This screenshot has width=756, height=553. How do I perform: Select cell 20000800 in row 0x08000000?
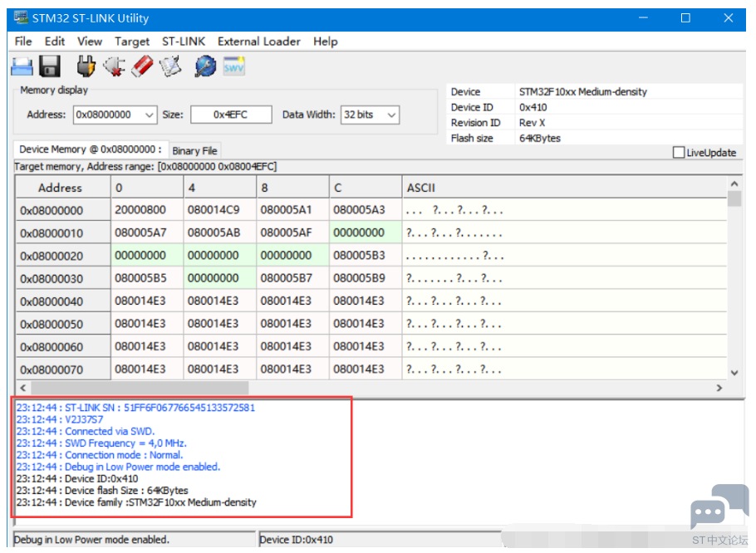point(147,210)
